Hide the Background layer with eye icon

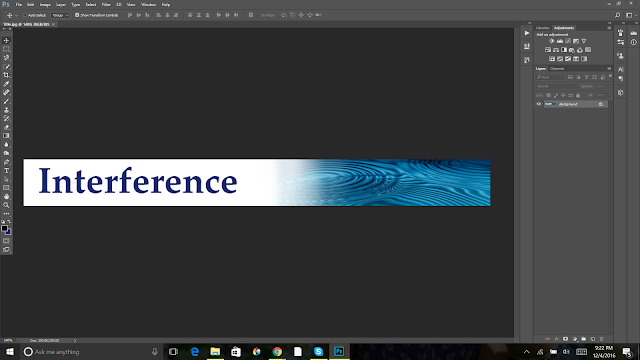coord(539,104)
